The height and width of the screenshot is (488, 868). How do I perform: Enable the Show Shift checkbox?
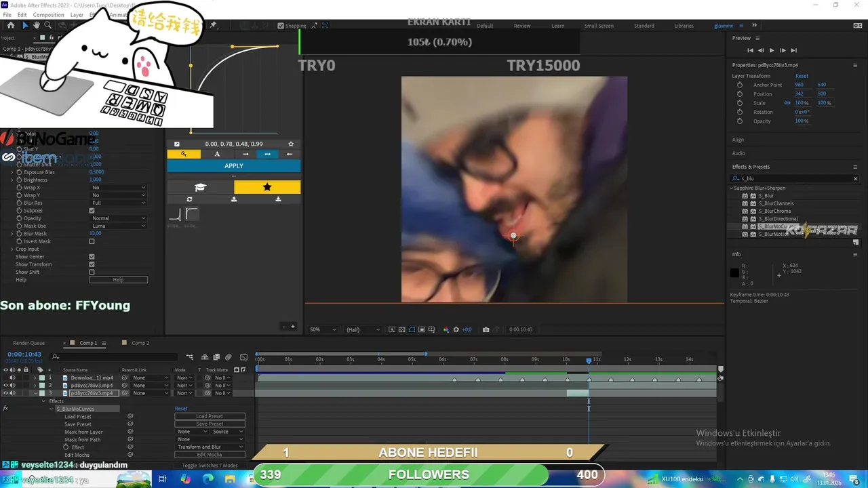[92, 272]
